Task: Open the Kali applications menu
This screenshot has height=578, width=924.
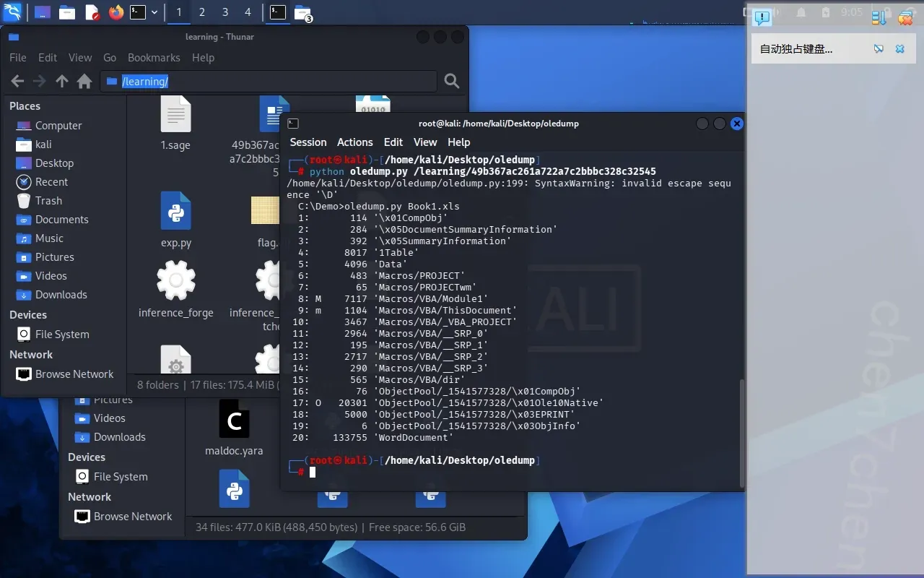Action: coord(13,12)
